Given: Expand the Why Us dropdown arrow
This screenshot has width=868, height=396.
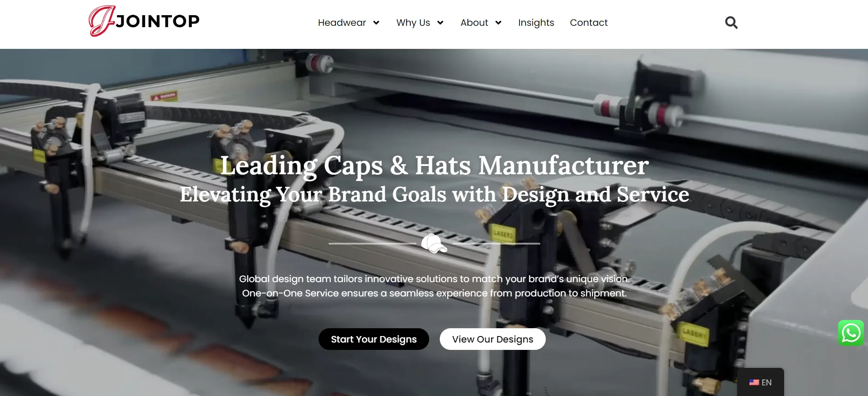Looking at the screenshot, I should (x=440, y=23).
